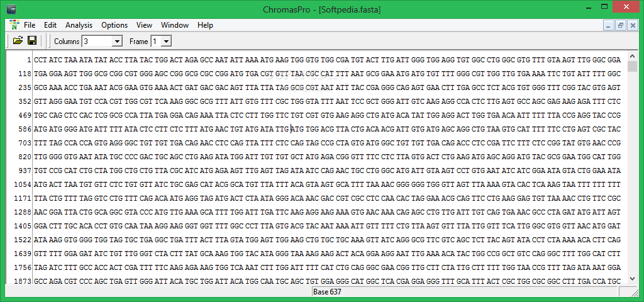This screenshot has height=302, width=644.
Task: Click the ChromasPro app icon in title bar
Action: click(11, 8)
